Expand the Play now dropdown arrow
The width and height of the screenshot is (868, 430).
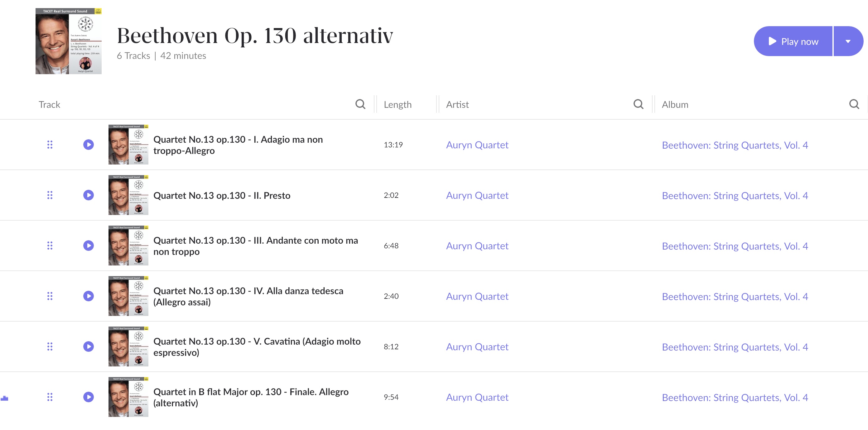tap(848, 41)
